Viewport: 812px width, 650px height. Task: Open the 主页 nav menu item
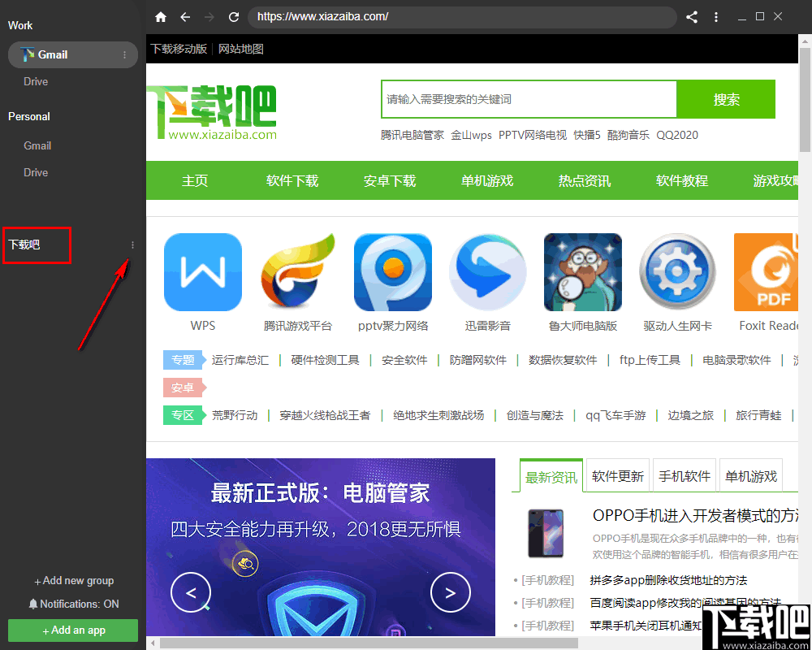(195, 181)
